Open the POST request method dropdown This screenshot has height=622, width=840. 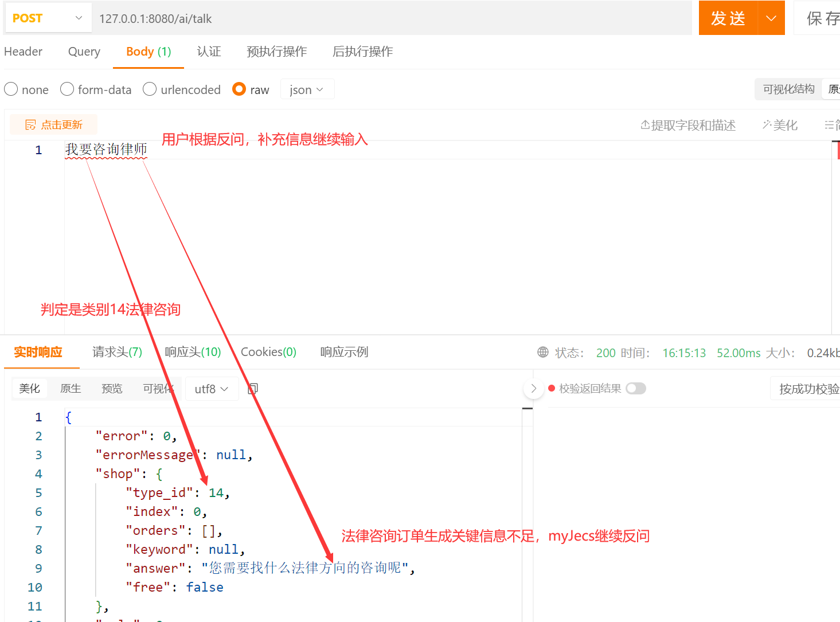(x=48, y=18)
